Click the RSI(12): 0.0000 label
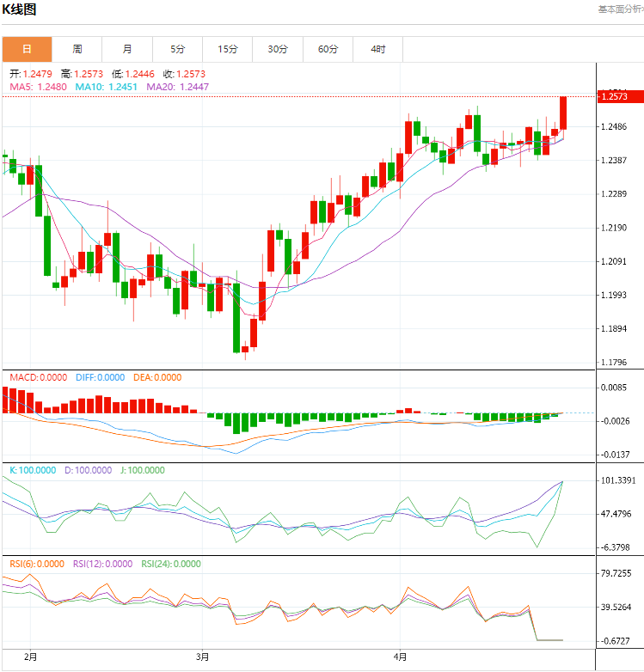 click(103, 564)
